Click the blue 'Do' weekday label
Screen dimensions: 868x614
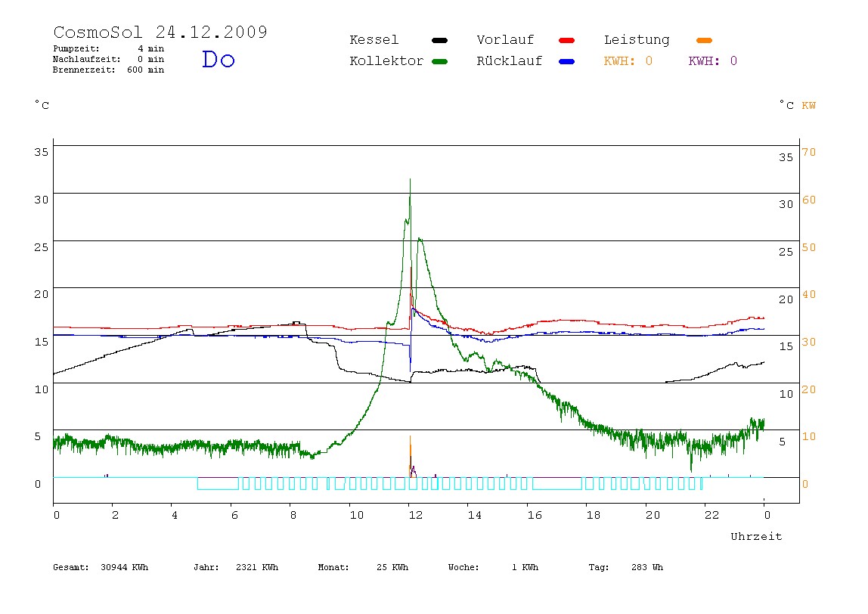218,59
